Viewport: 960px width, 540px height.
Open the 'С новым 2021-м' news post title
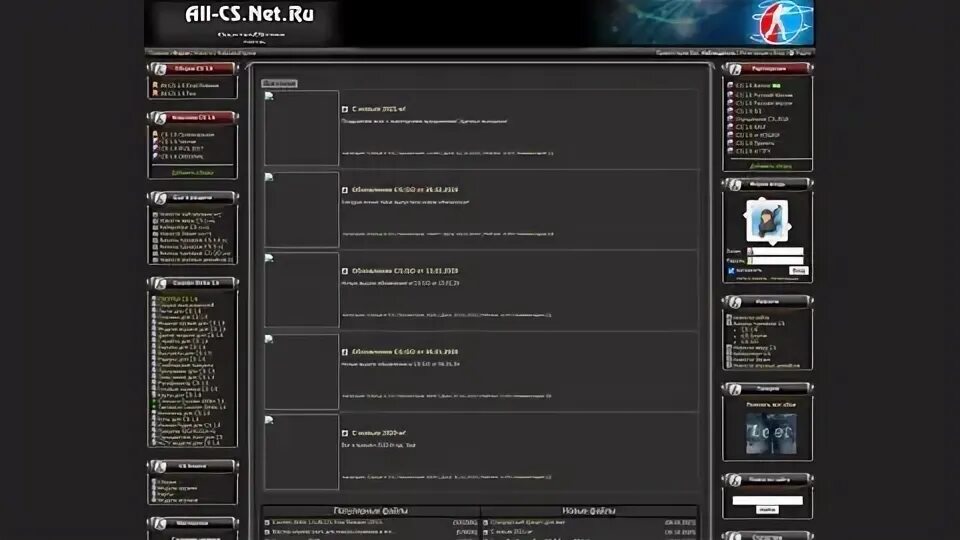[x=378, y=109]
